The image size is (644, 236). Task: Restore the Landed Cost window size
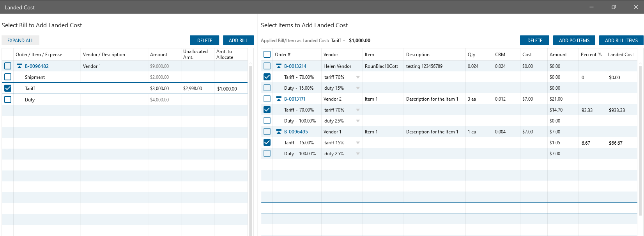point(614,7)
